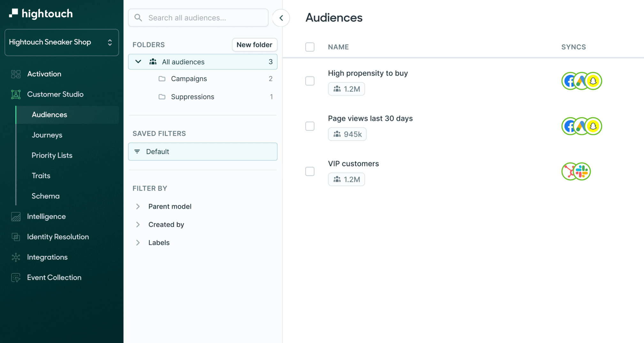The width and height of the screenshot is (644, 343).
Task: Check the VIP customers row checkbox
Action: click(x=310, y=171)
